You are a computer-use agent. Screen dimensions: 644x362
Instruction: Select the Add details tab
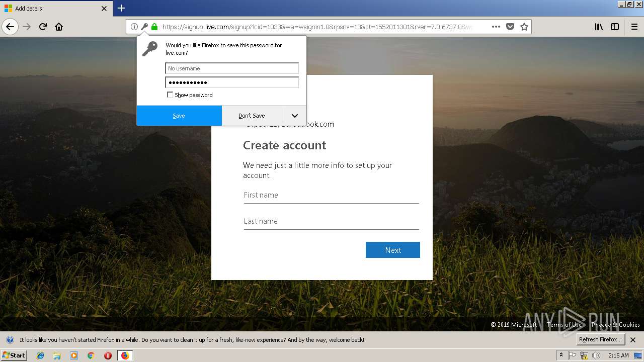56,9
